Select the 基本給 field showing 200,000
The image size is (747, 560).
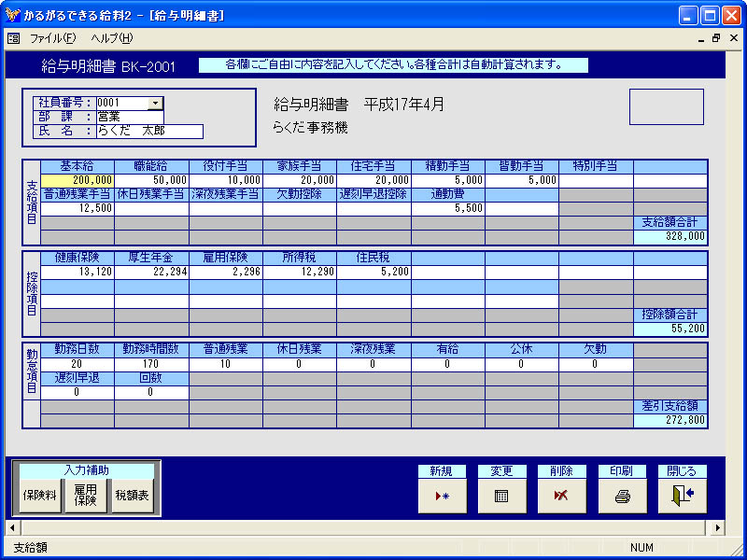click(78, 180)
